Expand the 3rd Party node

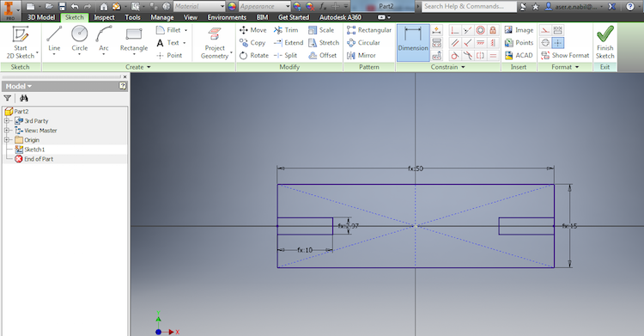coord(7,121)
